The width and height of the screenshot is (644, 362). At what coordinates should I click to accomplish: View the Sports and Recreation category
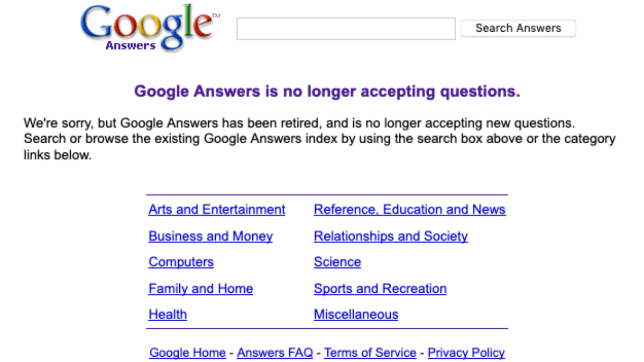pyautogui.click(x=380, y=289)
